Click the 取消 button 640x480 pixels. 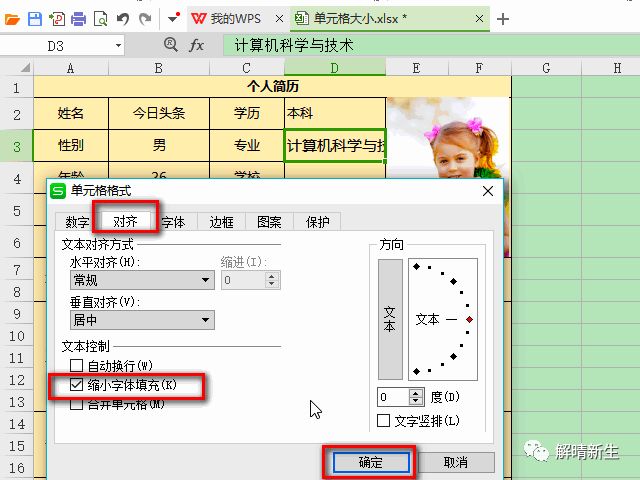[455, 462]
